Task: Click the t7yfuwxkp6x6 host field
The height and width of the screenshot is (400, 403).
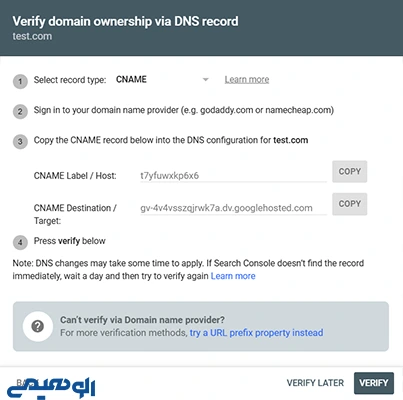Action: [x=233, y=175]
